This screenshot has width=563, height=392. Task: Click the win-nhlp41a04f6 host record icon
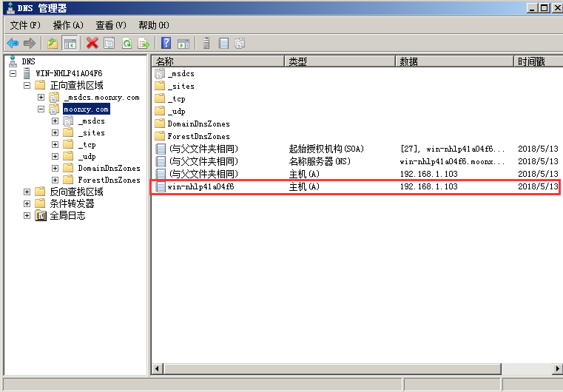[161, 186]
